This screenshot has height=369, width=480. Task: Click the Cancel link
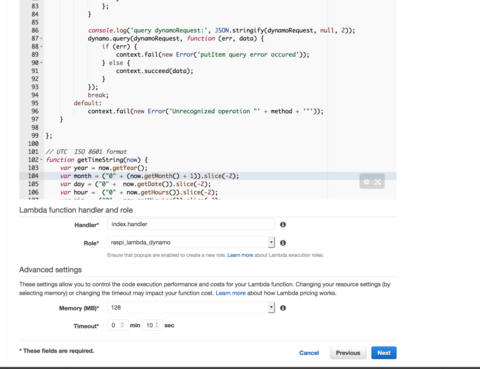pyautogui.click(x=309, y=353)
